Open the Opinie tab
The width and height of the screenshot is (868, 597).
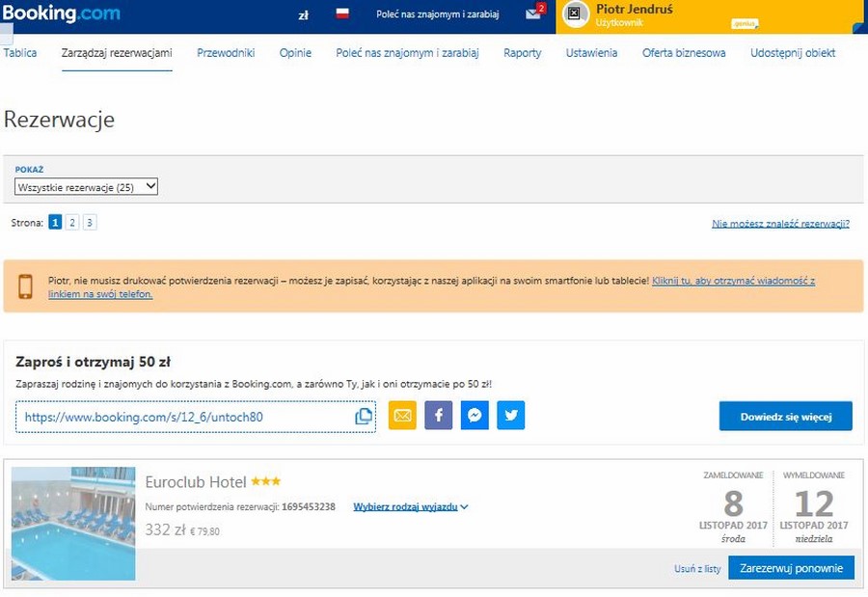[295, 53]
